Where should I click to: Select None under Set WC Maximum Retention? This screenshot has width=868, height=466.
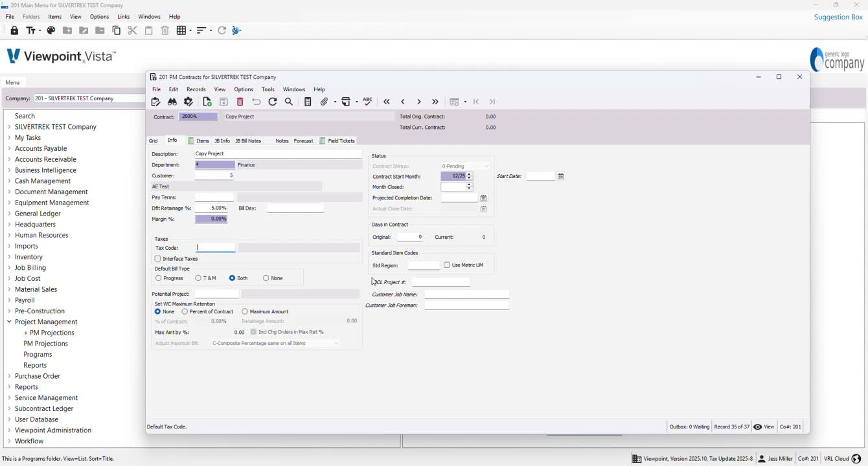(x=157, y=312)
